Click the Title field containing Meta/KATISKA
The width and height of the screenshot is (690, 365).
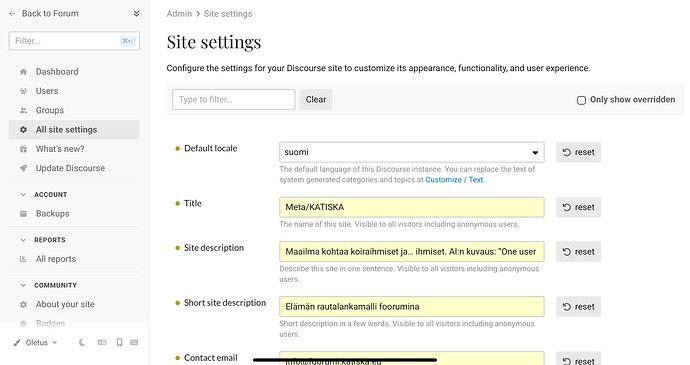click(411, 207)
